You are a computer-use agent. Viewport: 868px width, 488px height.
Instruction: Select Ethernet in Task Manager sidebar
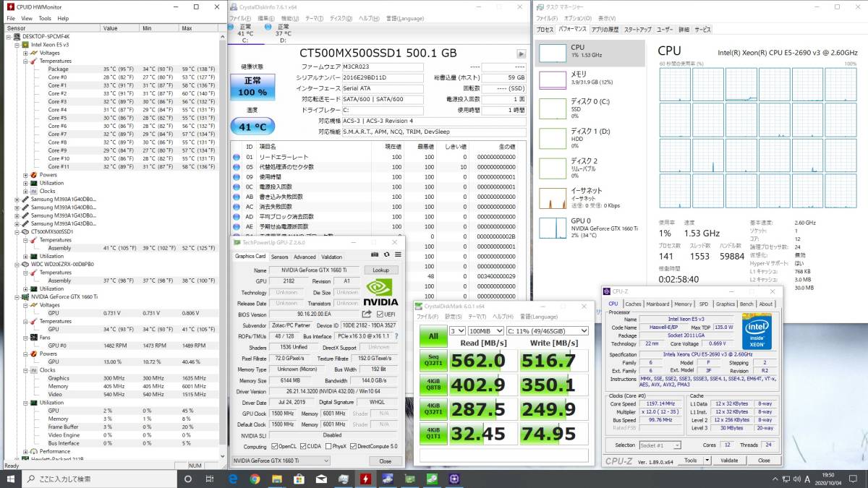pyautogui.click(x=590, y=197)
